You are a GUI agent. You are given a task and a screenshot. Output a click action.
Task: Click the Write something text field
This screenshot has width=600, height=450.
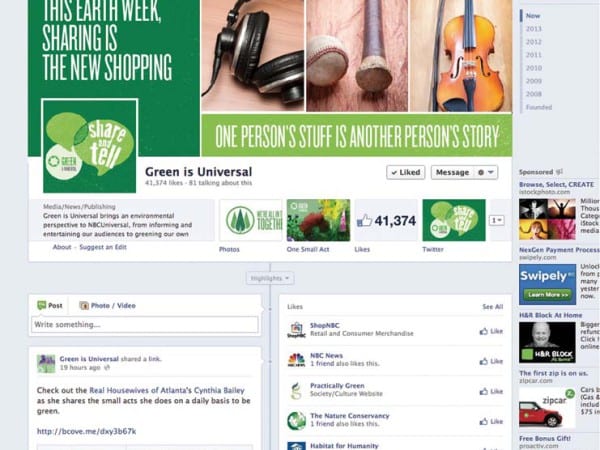[145, 324]
